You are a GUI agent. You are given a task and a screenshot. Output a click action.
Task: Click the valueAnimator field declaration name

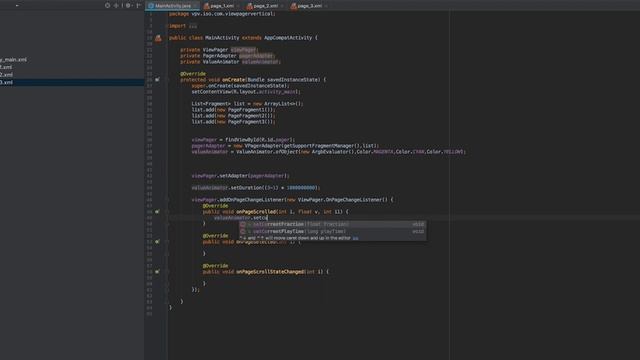260,62
